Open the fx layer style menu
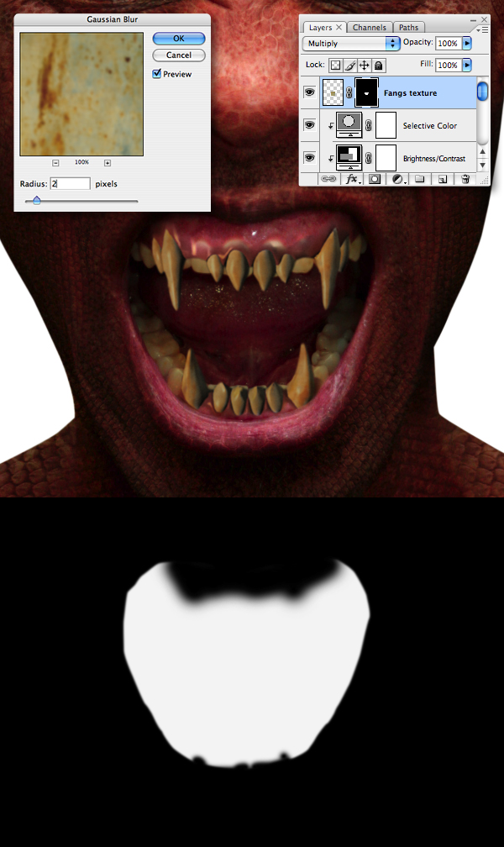The height and width of the screenshot is (847, 504). tap(352, 179)
